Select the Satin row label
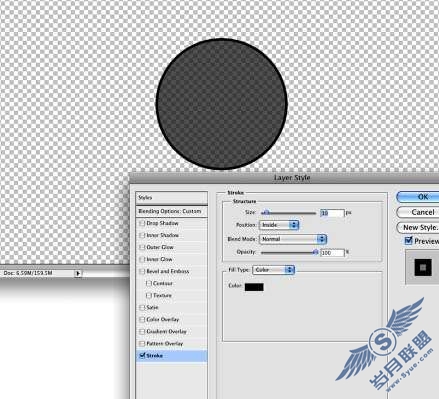 pyautogui.click(x=152, y=307)
